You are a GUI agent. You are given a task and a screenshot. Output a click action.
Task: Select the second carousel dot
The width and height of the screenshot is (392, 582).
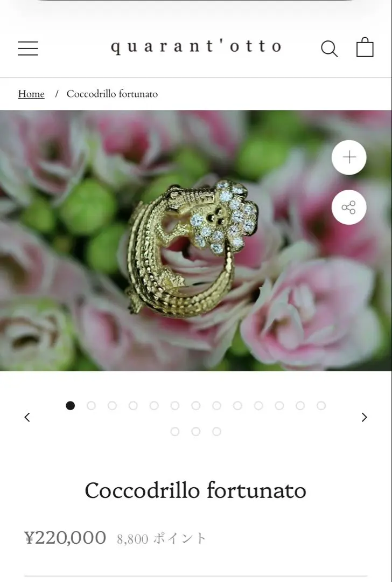tap(91, 406)
